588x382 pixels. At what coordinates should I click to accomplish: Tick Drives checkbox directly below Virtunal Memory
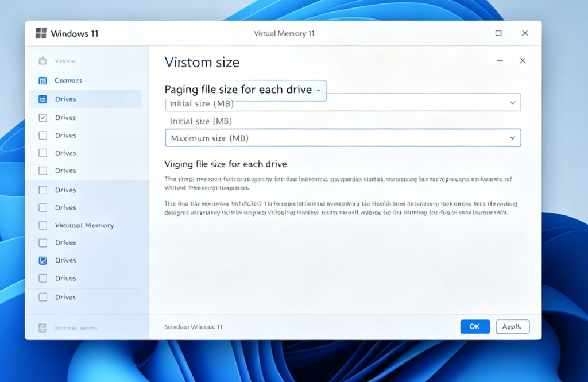point(42,243)
